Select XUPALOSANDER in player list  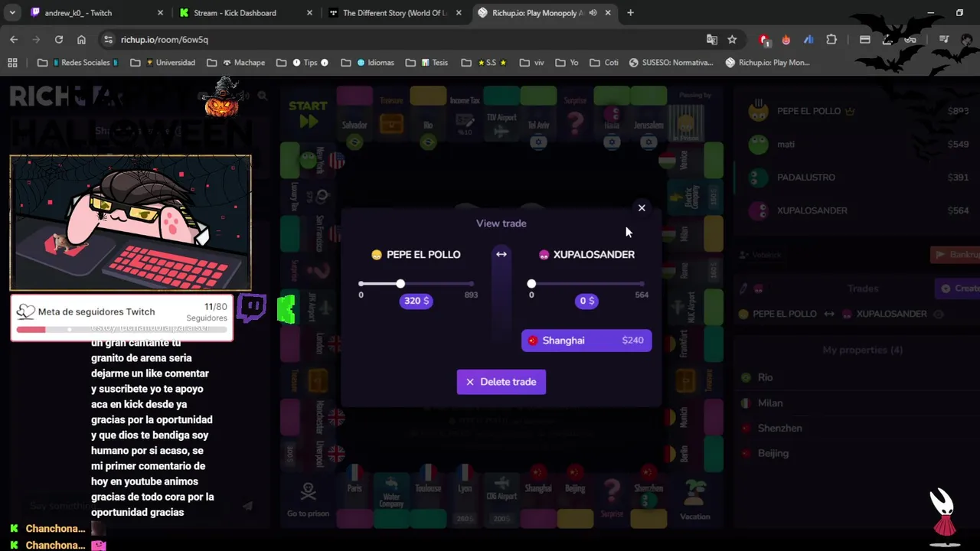857,210
